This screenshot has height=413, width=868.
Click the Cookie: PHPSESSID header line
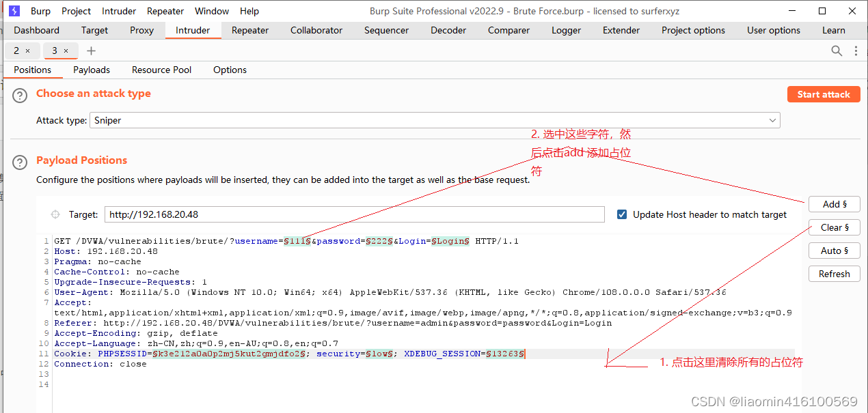290,354
